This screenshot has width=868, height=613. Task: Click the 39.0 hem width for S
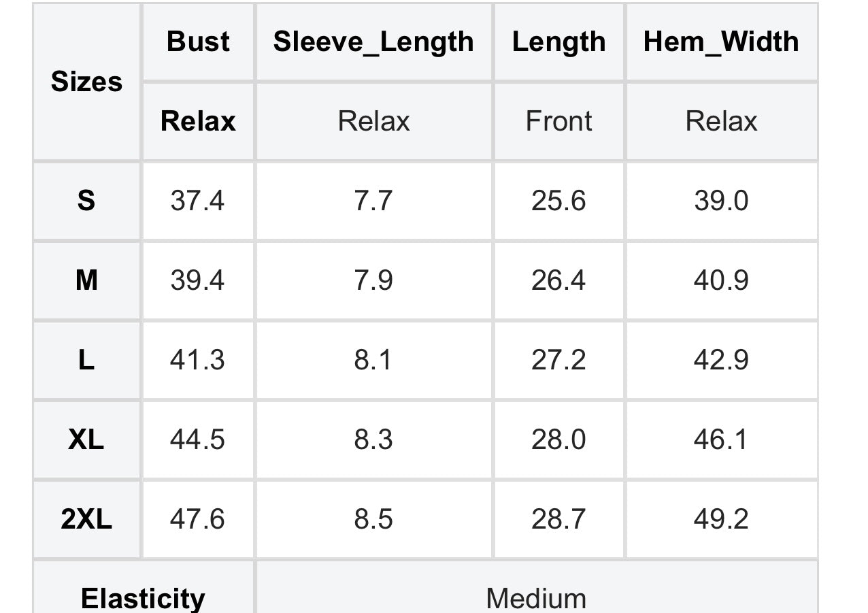coord(721,201)
